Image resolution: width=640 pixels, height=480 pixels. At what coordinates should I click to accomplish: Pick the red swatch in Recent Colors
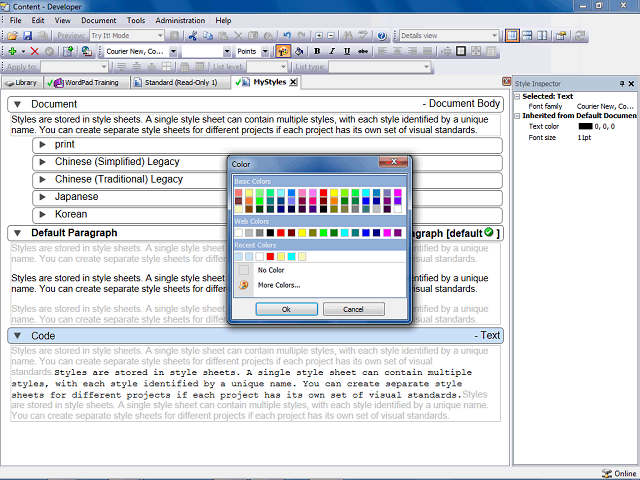coord(270,256)
